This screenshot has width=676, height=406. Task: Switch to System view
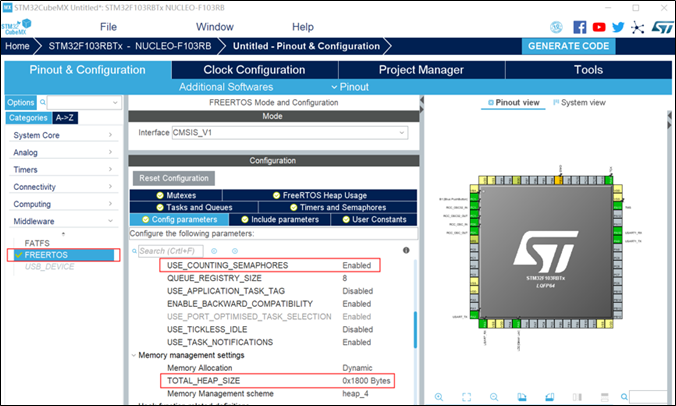point(579,103)
